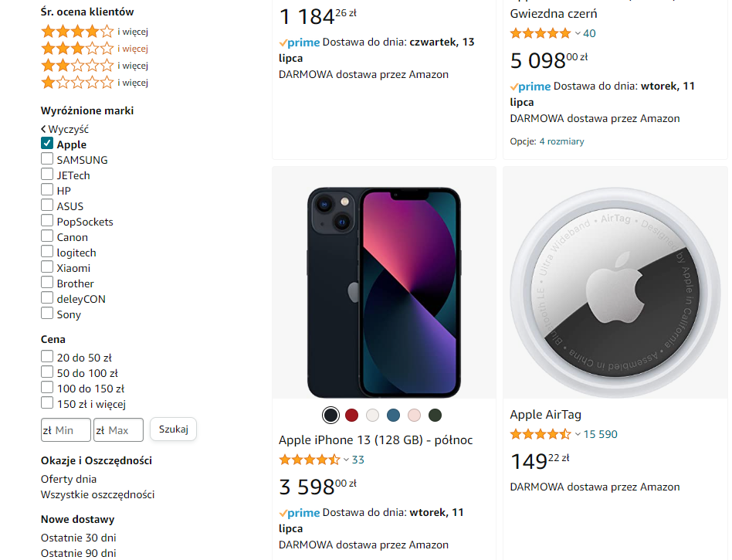732x560 pixels.
Task: Open the 4 rozmiary options link
Action: click(x=561, y=141)
